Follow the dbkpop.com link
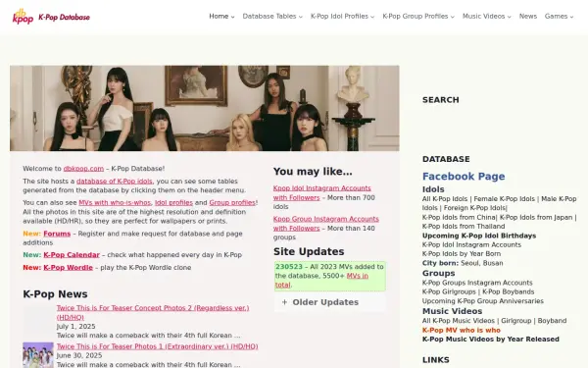This screenshot has height=368, width=588. pyautogui.click(x=83, y=169)
